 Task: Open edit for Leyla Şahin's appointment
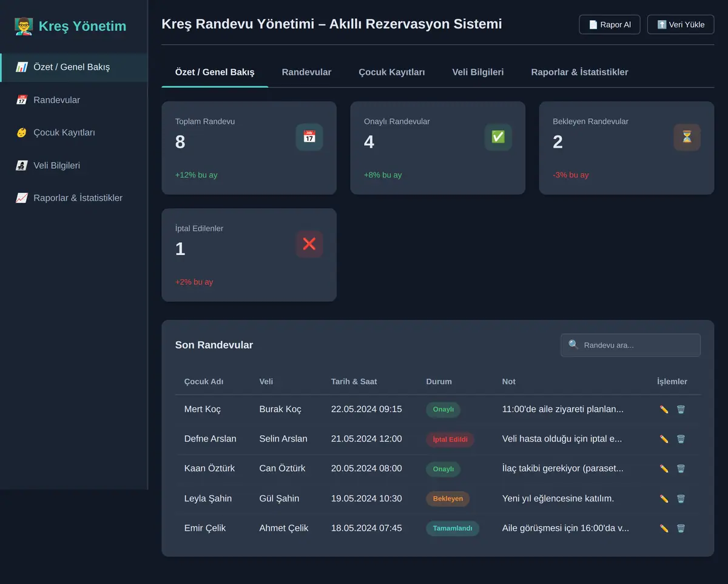pyautogui.click(x=664, y=498)
